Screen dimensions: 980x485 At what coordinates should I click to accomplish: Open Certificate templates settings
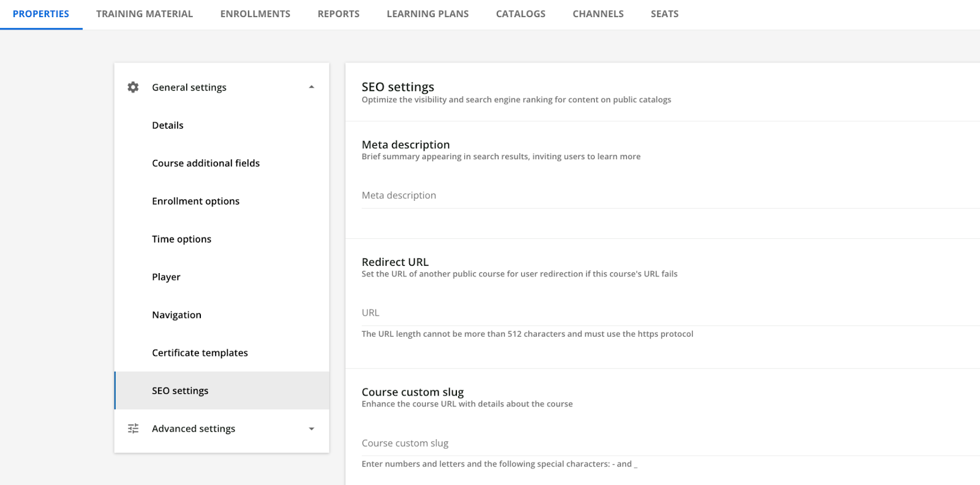click(x=200, y=353)
